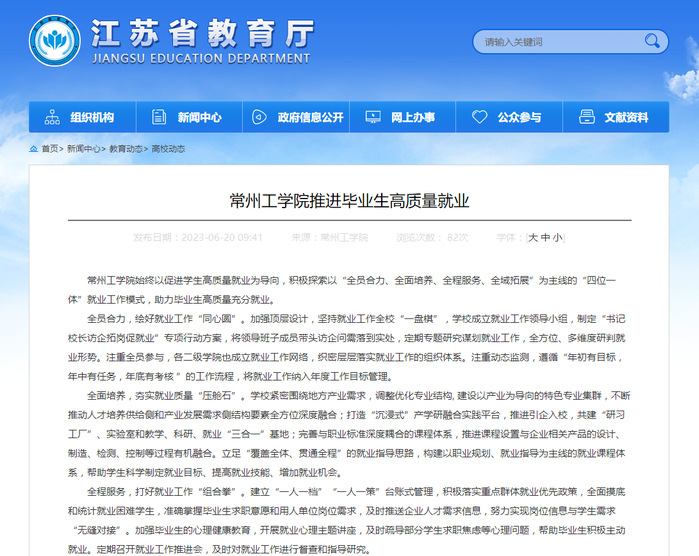
Task: Click the 文献资料 printer icon
Action: click(587, 117)
